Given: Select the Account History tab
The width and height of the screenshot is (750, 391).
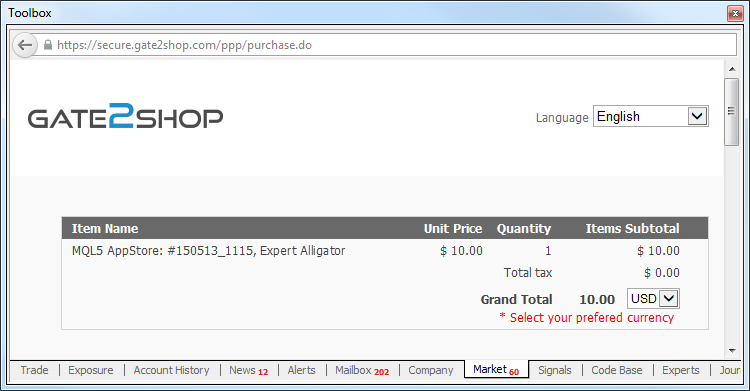Looking at the screenshot, I should click(x=171, y=370).
